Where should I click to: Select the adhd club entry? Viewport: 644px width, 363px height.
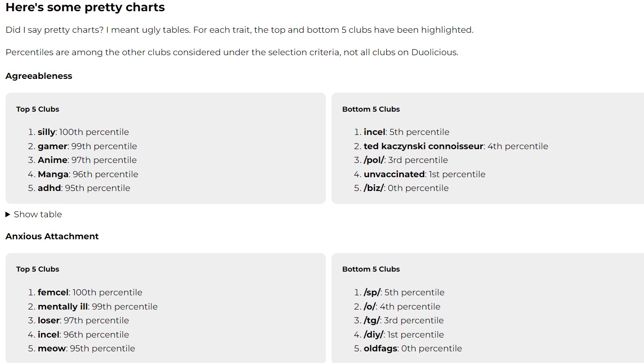point(49,188)
